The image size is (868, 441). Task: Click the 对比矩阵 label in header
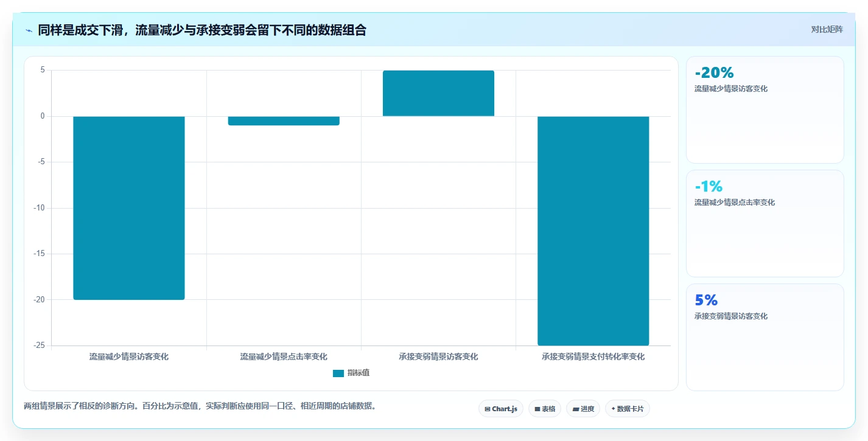827,30
